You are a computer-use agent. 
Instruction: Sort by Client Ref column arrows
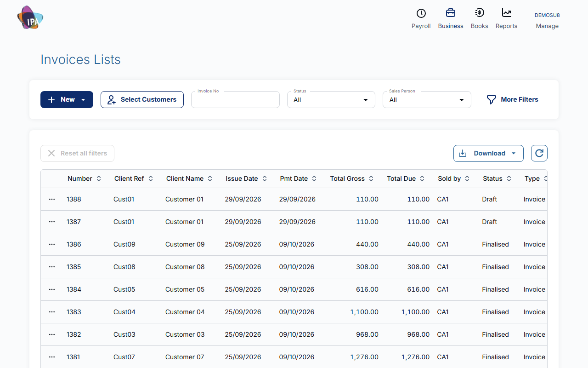point(151,178)
